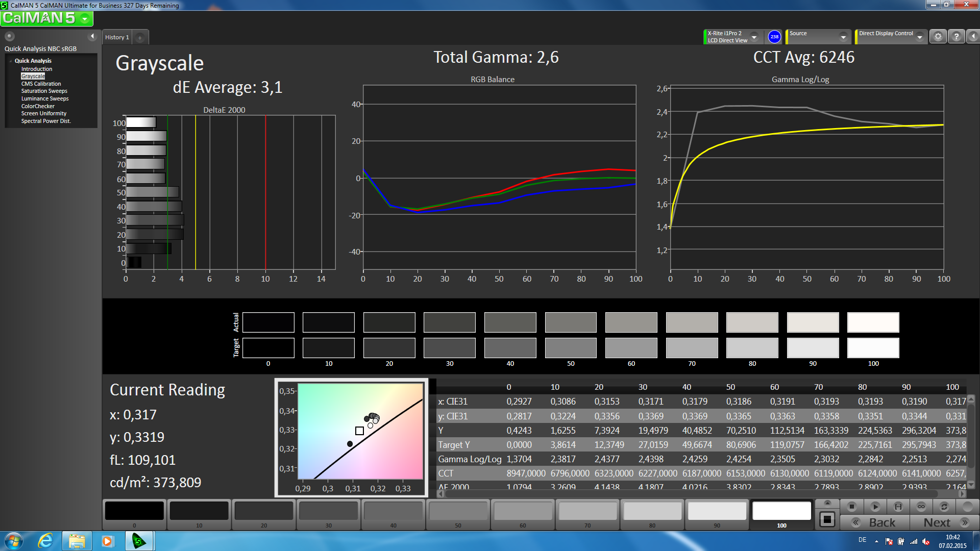This screenshot has width=980, height=551.
Task: Click the Read Continuous infinity icon
Action: coord(921,507)
